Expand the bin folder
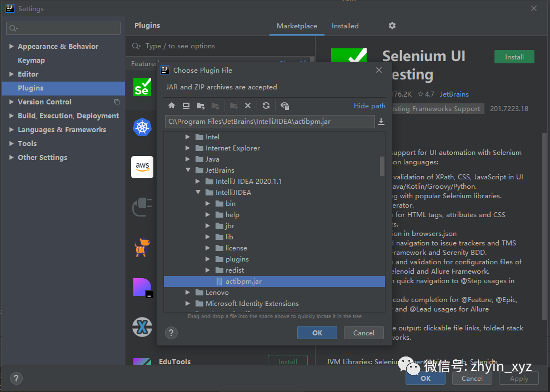The height and width of the screenshot is (392, 550). [x=208, y=203]
